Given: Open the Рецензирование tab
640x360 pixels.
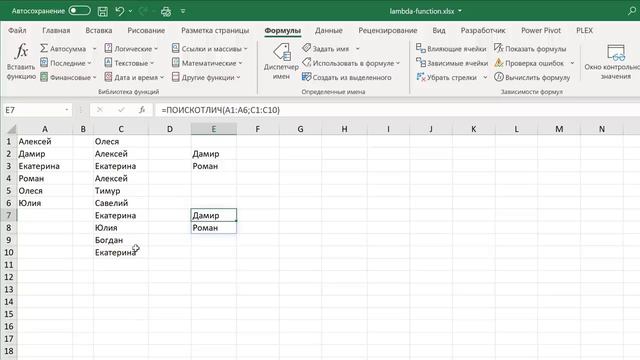Looking at the screenshot, I should tap(388, 31).
